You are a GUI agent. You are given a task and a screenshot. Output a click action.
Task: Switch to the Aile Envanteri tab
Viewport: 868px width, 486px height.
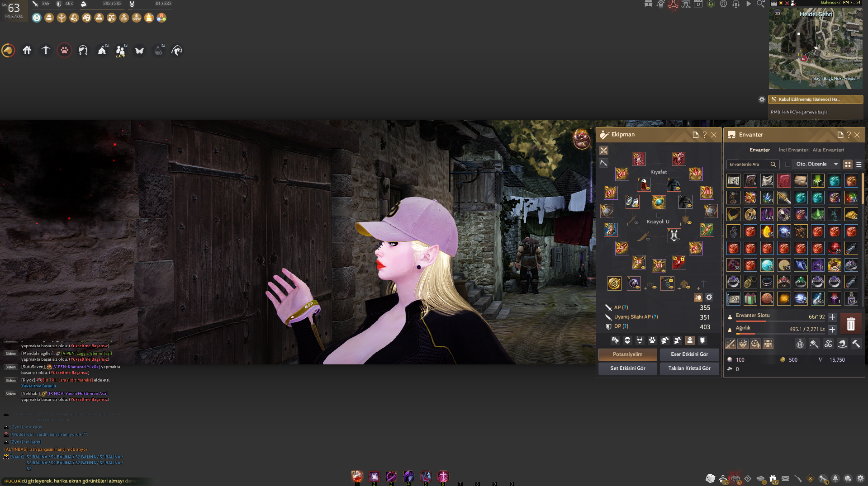pos(828,150)
